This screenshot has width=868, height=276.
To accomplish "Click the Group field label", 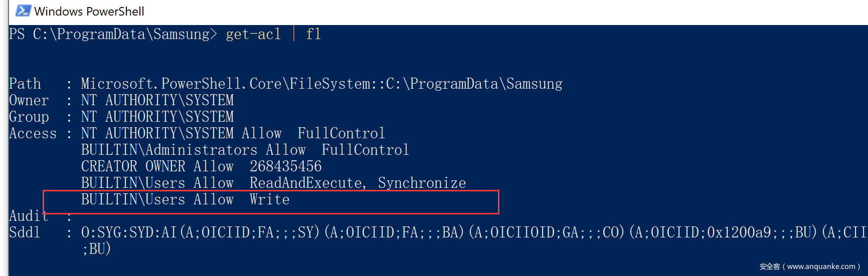I will point(29,117).
